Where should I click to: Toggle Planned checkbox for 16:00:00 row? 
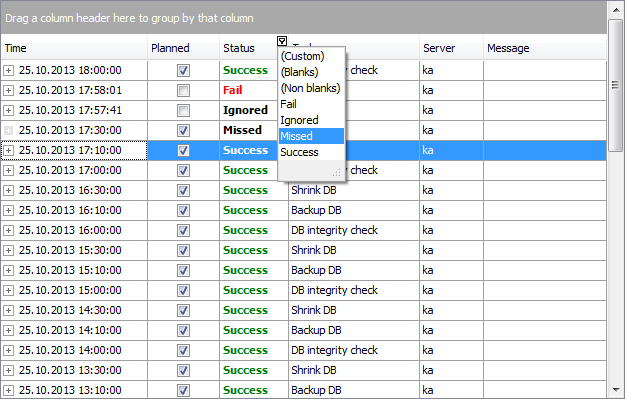[x=183, y=230]
